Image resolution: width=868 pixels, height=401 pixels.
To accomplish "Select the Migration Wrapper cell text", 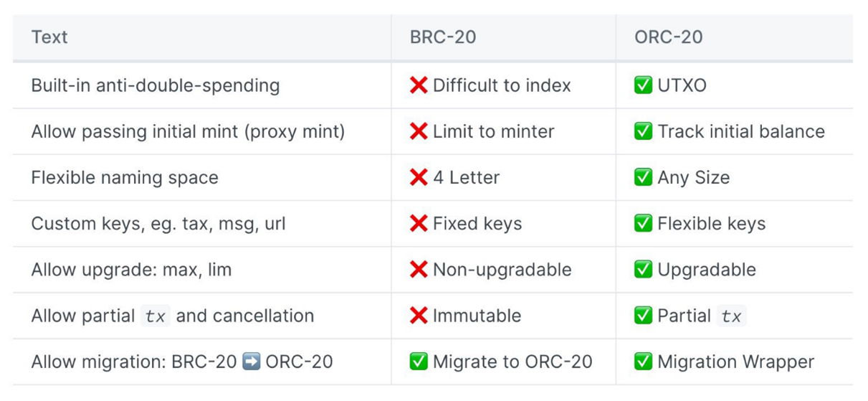I will 736,362.
